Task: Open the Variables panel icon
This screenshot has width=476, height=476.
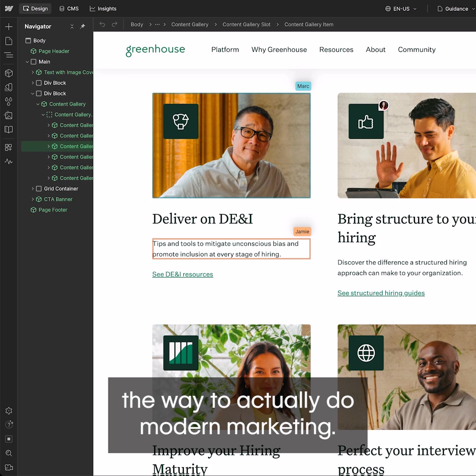Action: tap(9, 87)
